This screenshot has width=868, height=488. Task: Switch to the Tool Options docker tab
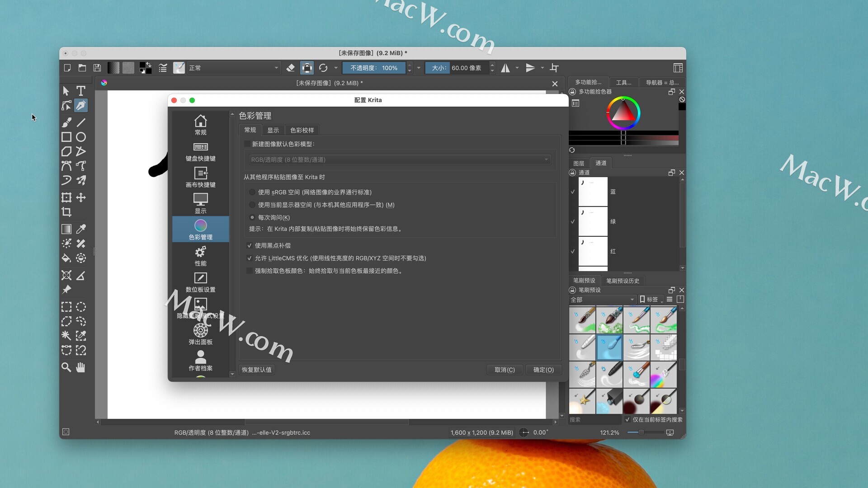[x=624, y=82]
